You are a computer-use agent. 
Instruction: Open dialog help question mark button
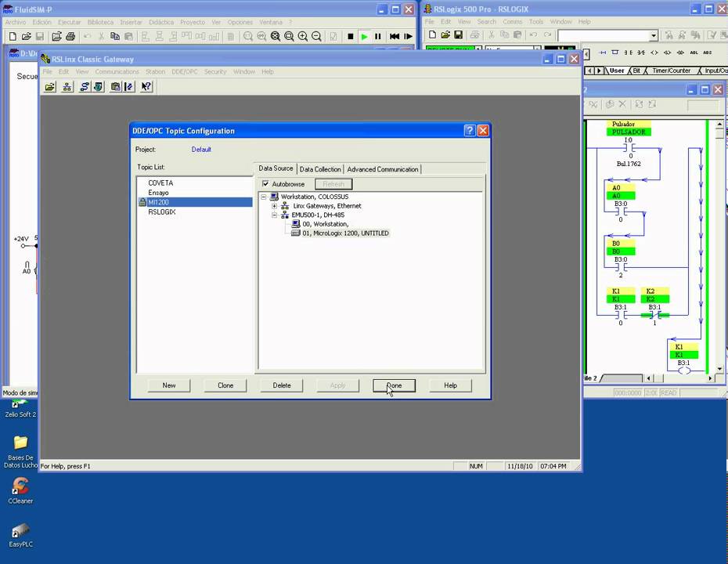coord(470,131)
